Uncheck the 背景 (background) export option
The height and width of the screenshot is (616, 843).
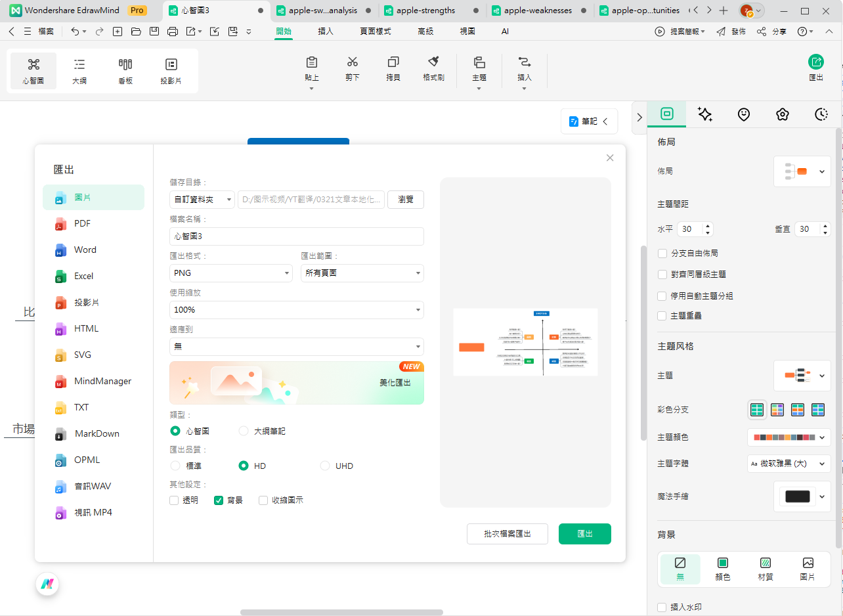218,500
